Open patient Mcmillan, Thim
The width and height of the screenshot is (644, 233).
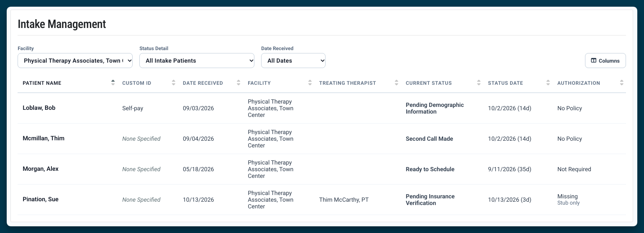[x=44, y=138]
